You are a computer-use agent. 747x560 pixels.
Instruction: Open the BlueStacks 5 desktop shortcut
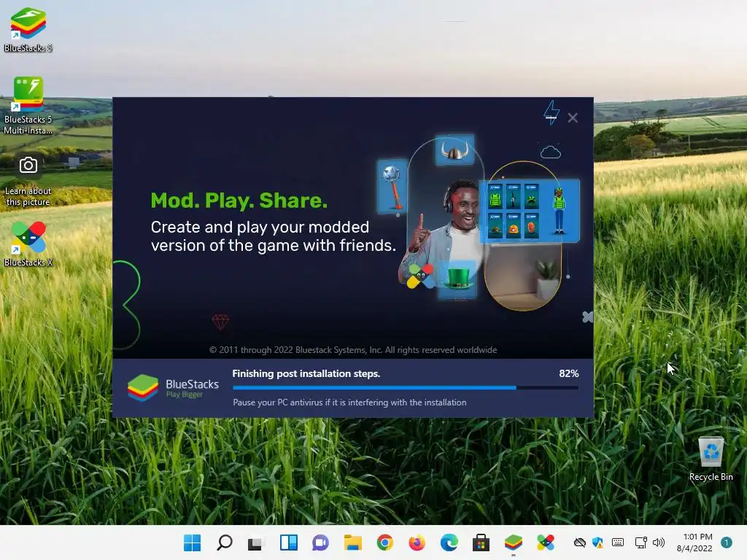click(x=28, y=29)
